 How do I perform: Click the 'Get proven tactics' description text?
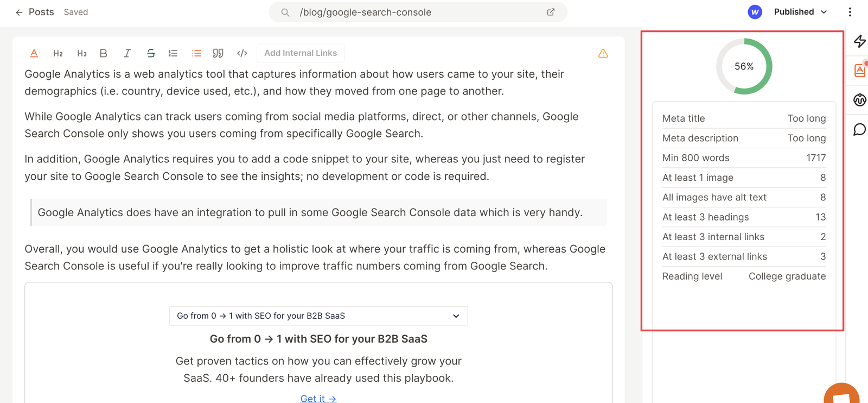(318, 369)
